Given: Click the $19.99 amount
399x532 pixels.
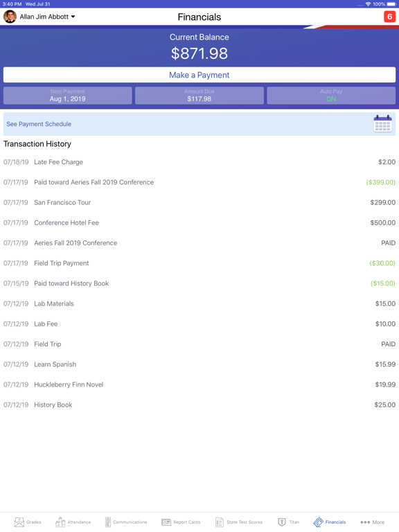Looking at the screenshot, I should pos(385,384).
